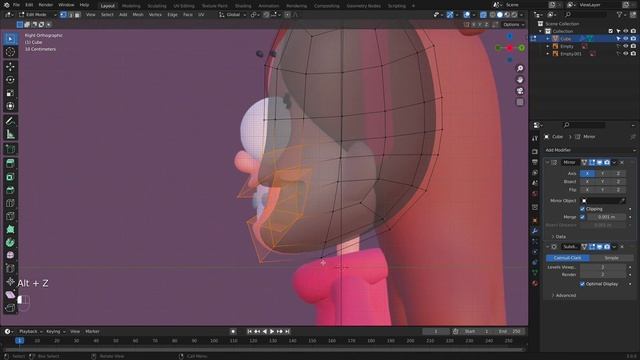This screenshot has width=640, height=360.
Task: Collapse the Collection tree item
Action: (x=541, y=31)
